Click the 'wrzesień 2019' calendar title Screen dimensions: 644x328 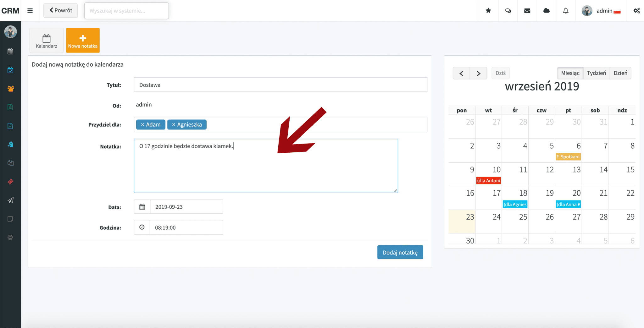[542, 86]
